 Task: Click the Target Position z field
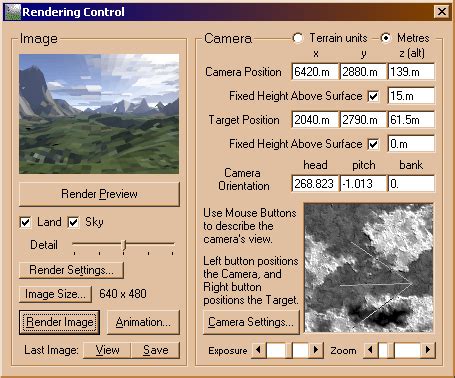tap(411, 120)
